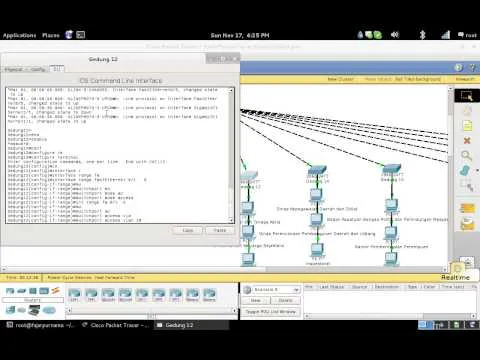The width and height of the screenshot is (480, 360).
Task: Pick the 1841 router model
Action: (74, 295)
